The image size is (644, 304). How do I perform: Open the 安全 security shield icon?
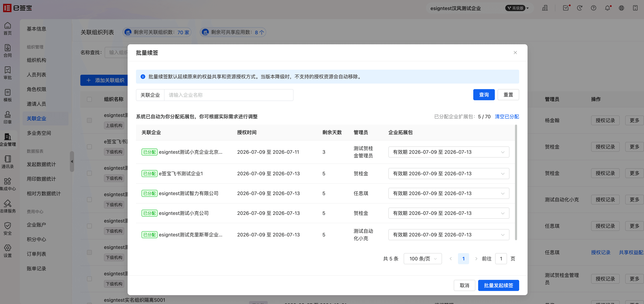[7, 229]
